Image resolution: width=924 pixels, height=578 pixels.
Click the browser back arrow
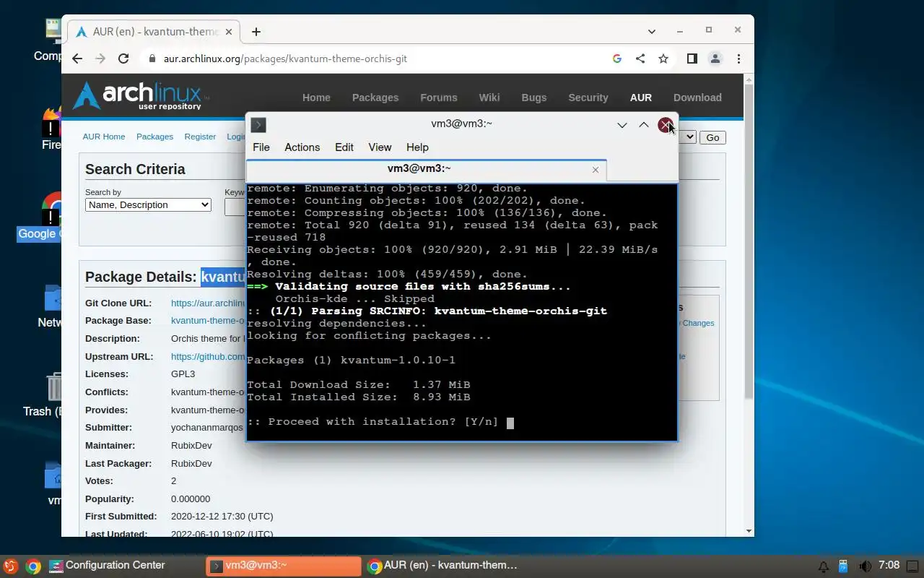(77, 59)
